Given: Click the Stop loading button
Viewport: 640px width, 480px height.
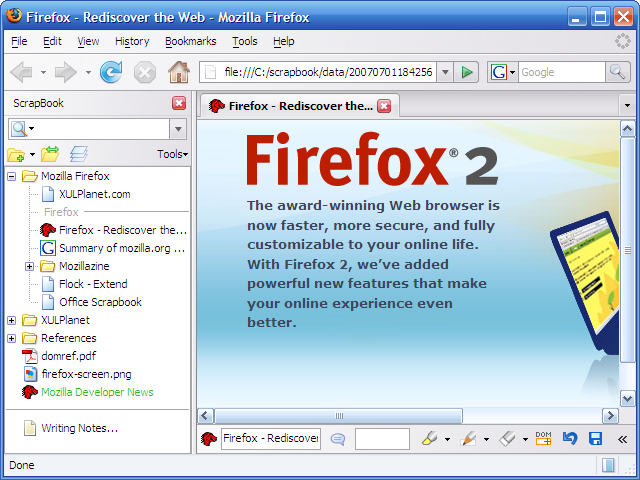Looking at the screenshot, I should [x=145, y=72].
